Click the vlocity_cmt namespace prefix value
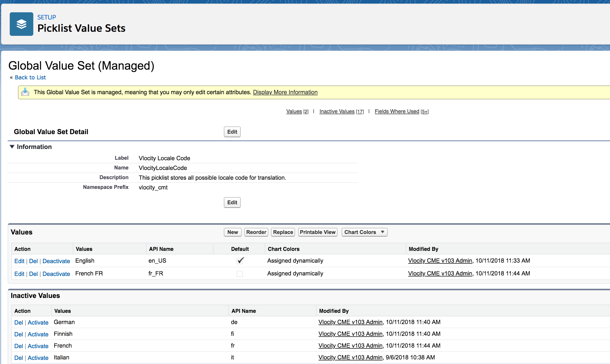The width and height of the screenshot is (610, 364). click(x=153, y=187)
